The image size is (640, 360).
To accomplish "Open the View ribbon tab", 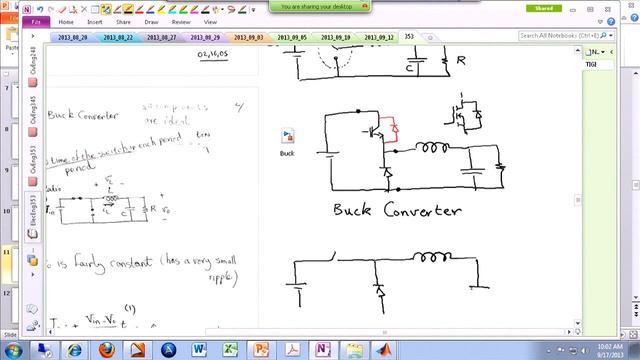I will [x=210, y=22].
